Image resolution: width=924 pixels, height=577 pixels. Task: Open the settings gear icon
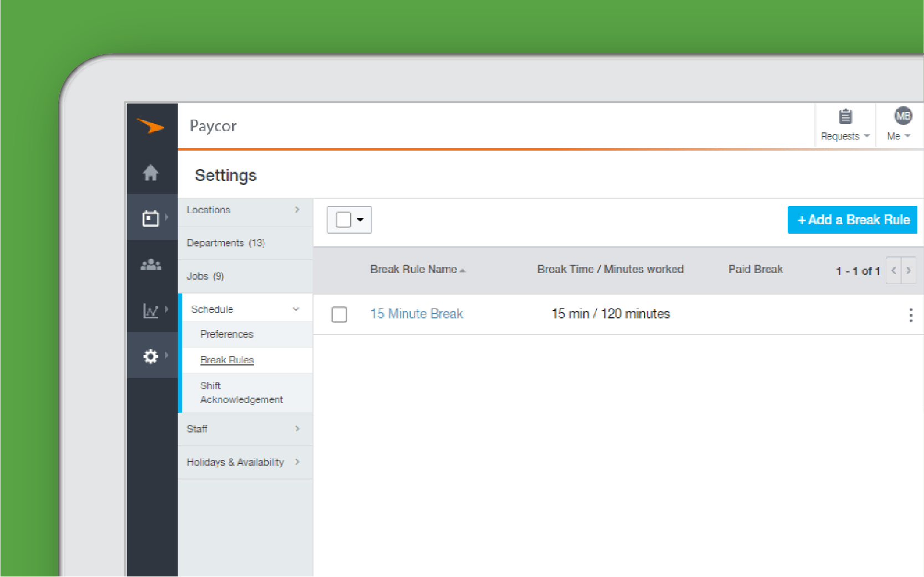click(x=151, y=356)
